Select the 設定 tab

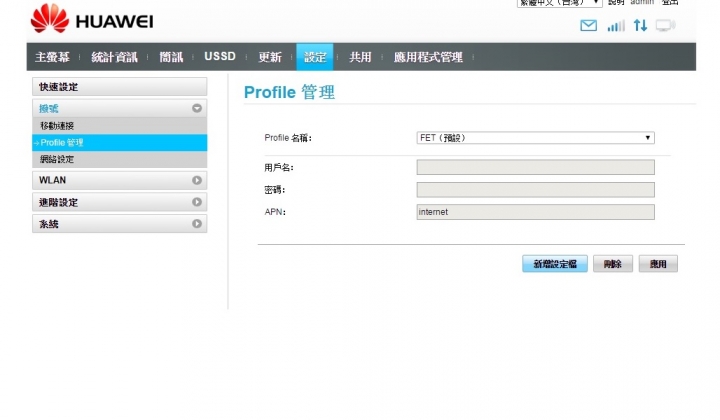pos(315,57)
